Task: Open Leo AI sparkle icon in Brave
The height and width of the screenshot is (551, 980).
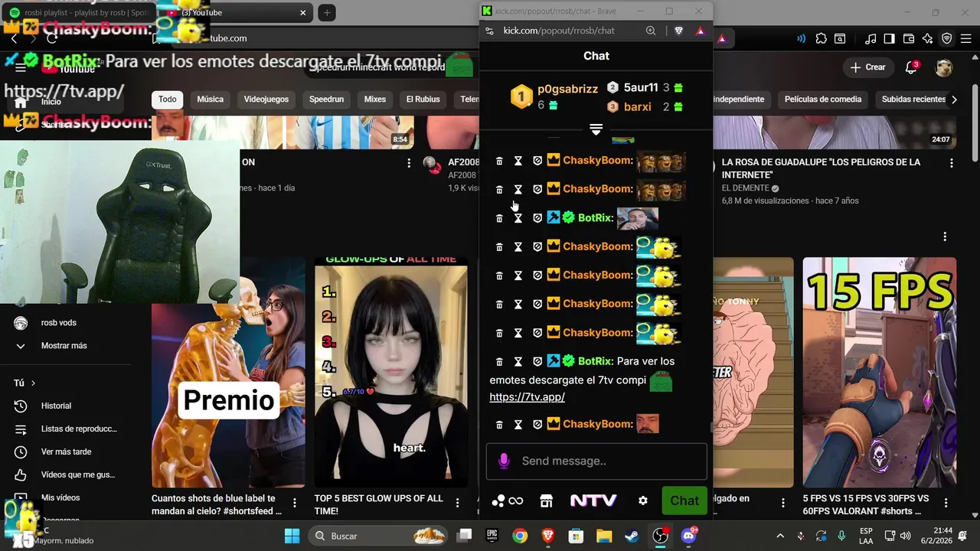Action: coord(928,38)
